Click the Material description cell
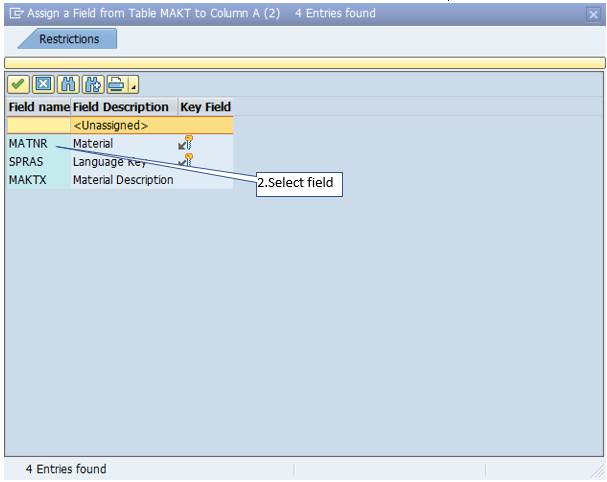This screenshot has height=482, width=607. [93, 144]
